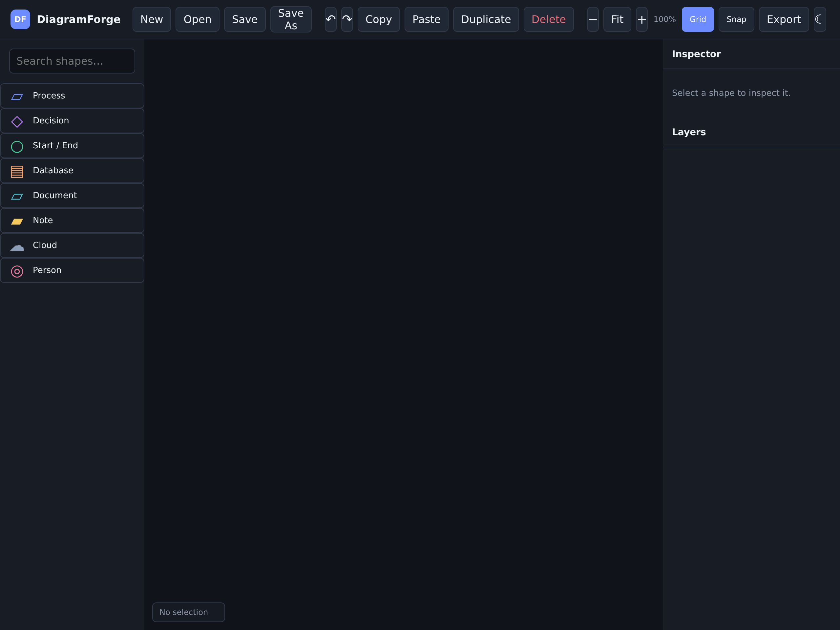Focus the Search shapes field

72,61
